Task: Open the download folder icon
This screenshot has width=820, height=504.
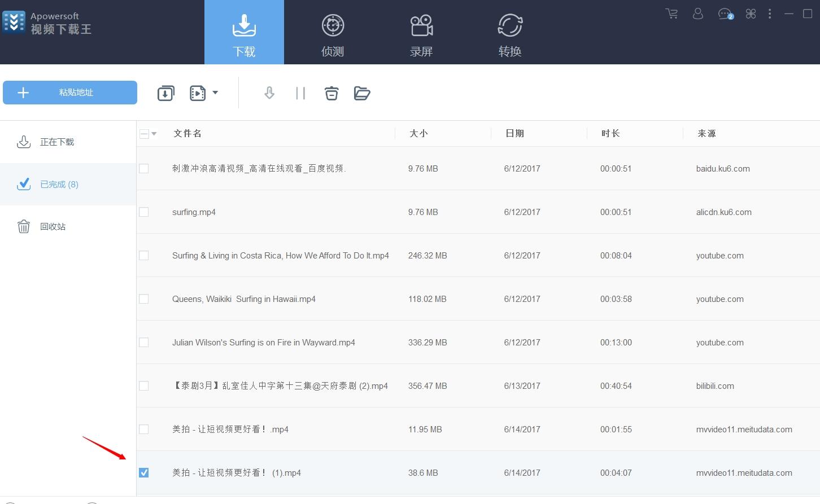Action: (x=362, y=93)
